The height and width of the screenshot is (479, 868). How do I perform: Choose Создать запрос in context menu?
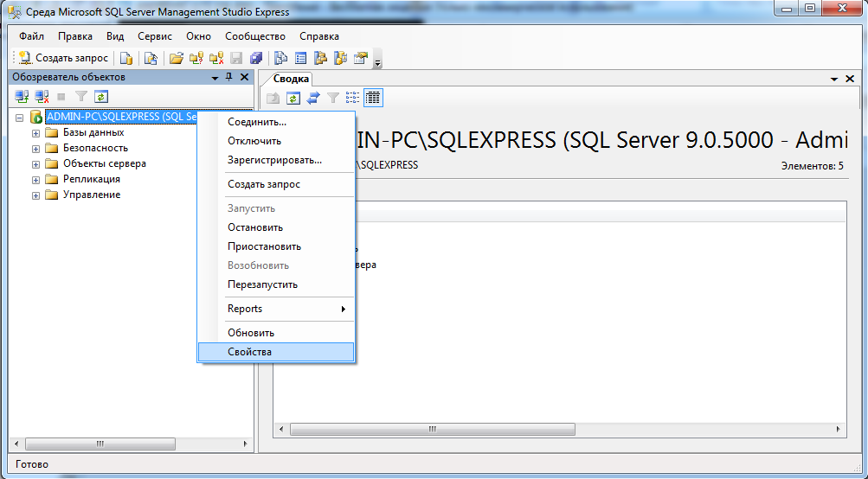click(x=276, y=184)
